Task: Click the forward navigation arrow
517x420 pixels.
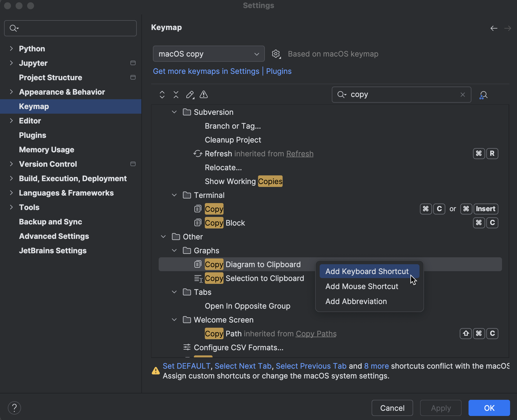Action: tap(507, 28)
